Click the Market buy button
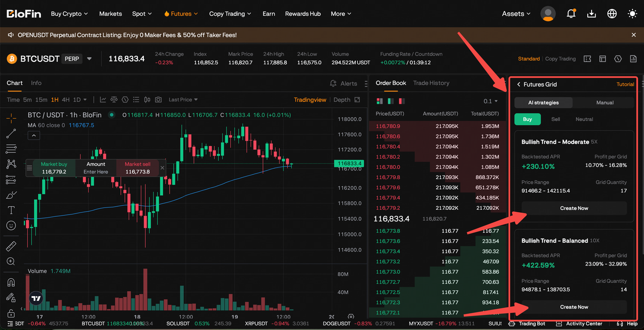Image resolution: width=644 pixels, height=330 pixels. point(54,168)
